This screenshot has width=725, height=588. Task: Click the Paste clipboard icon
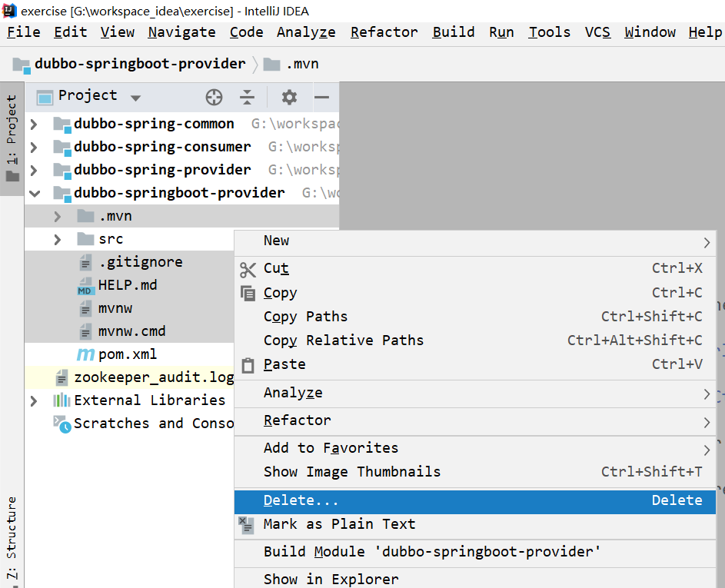(x=248, y=365)
